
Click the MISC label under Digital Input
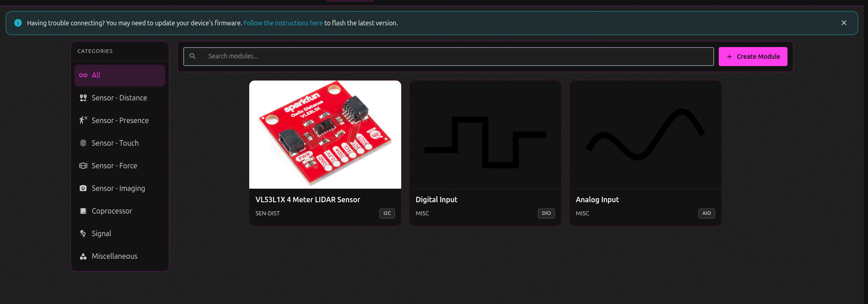[x=422, y=214]
